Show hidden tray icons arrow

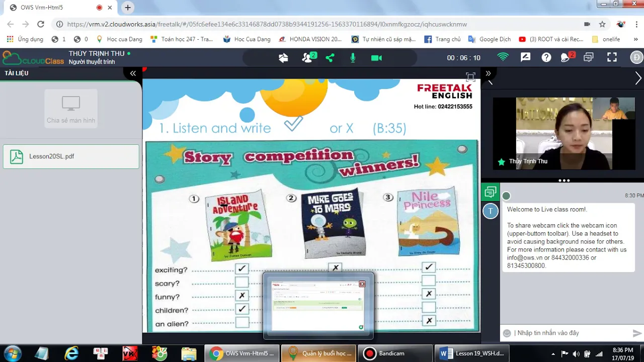click(553, 353)
